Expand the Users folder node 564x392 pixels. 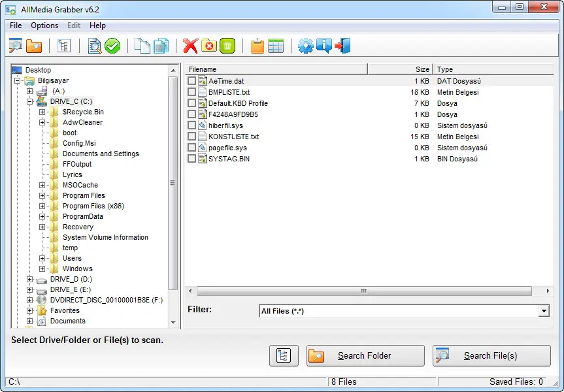(42, 258)
